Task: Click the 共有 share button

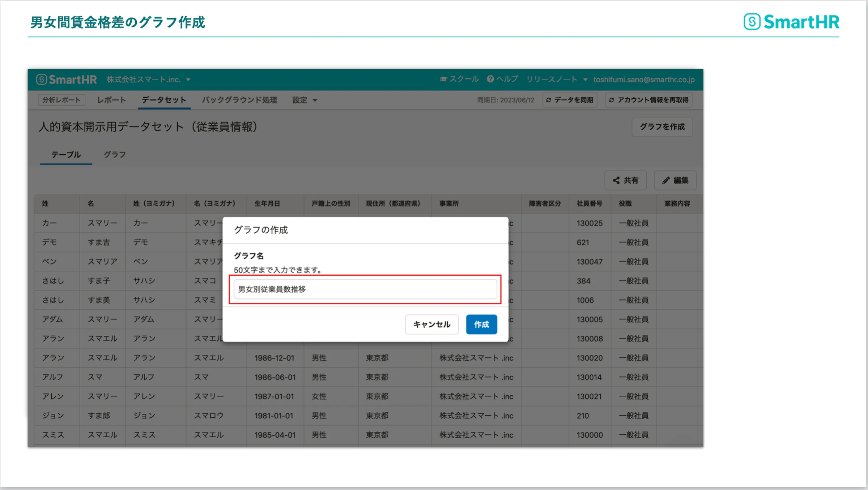Action: click(x=625, y=180)
